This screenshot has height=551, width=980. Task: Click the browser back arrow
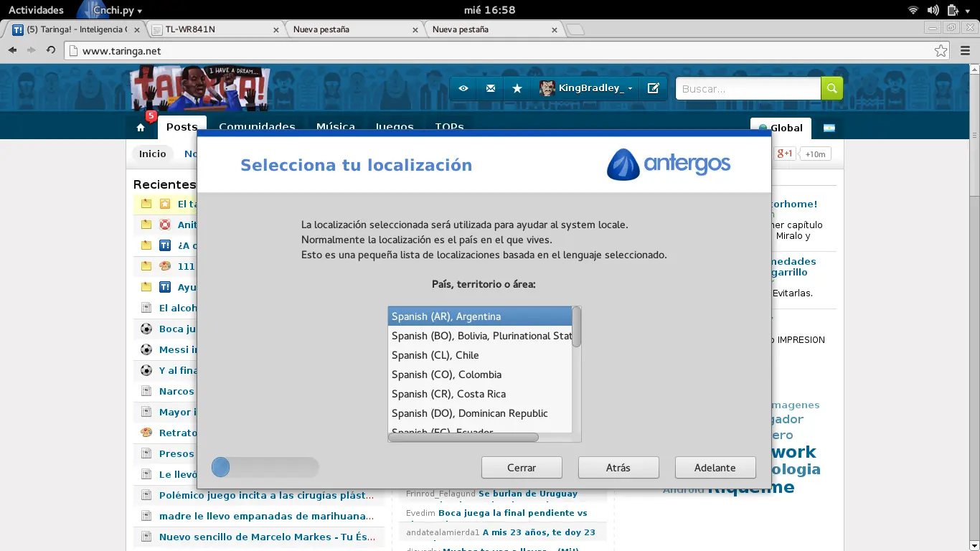tap(12, 50)
